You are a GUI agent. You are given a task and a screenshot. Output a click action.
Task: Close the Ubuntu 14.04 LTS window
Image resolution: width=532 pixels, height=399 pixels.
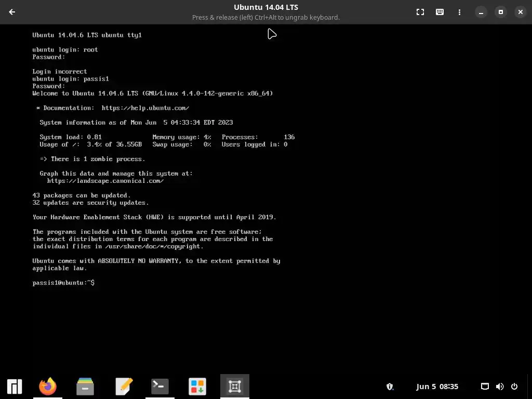pyautogui.click(x=520, y=12)
